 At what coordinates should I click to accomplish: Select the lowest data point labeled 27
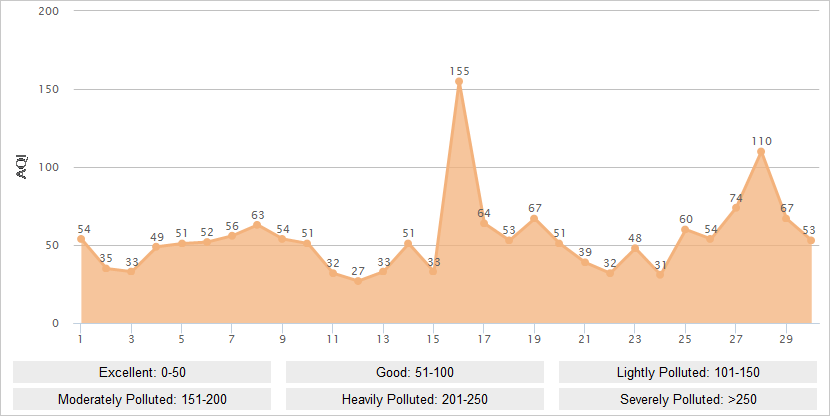pyautogui.click(x=358, y=281)
